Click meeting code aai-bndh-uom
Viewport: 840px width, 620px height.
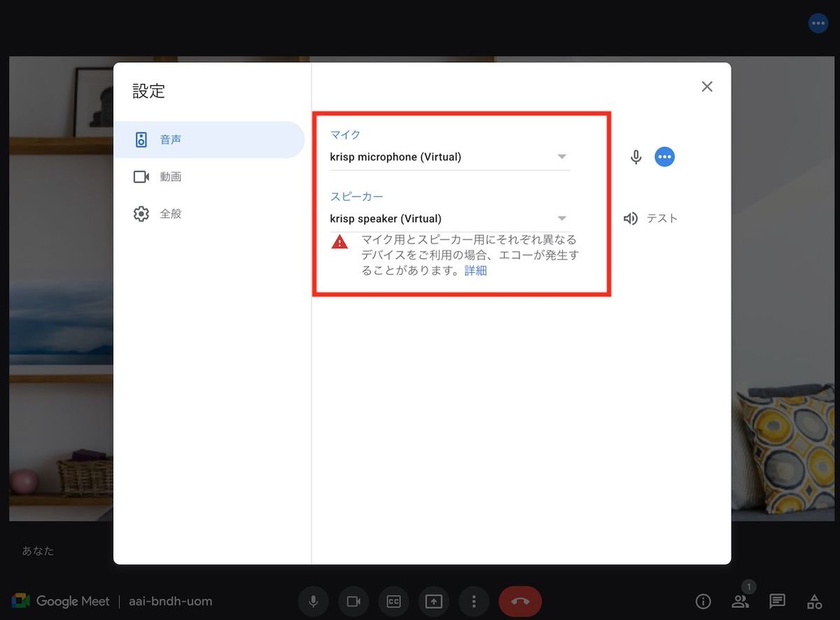(170, 601)
